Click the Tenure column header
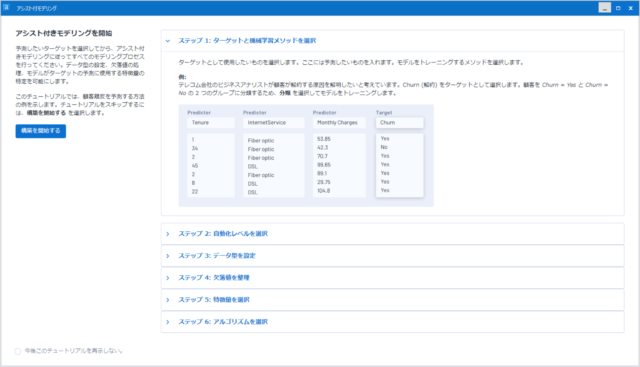Image resolution: width=640 pixels, height=367 pixels. click(211, 122)
